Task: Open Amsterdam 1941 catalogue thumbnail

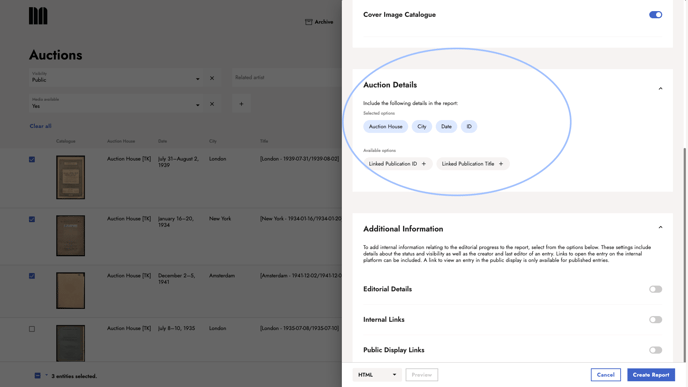Action: [70, 290]
